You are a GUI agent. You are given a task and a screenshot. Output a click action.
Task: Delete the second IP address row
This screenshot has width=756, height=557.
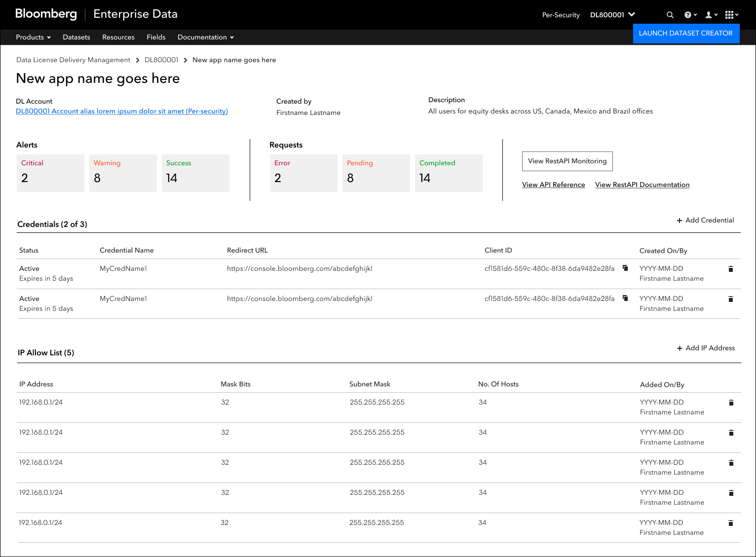(x=731, y=433)
